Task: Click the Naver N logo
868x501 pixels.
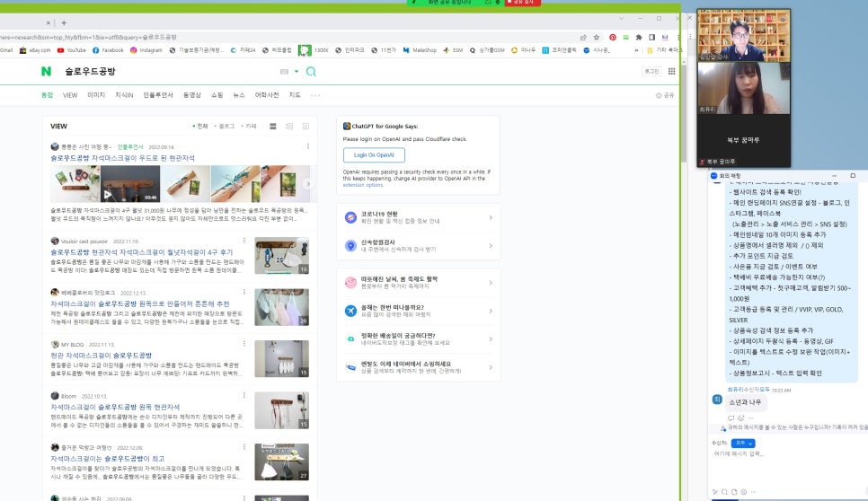Action: tap(47, 71)
